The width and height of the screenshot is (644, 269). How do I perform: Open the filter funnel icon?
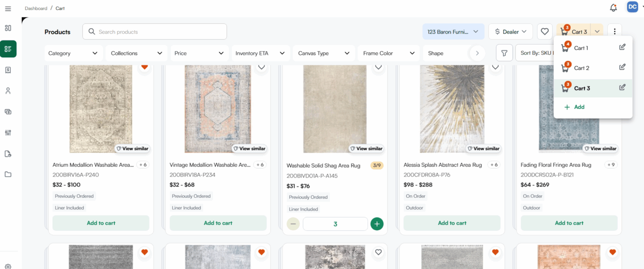coord(504,53)
